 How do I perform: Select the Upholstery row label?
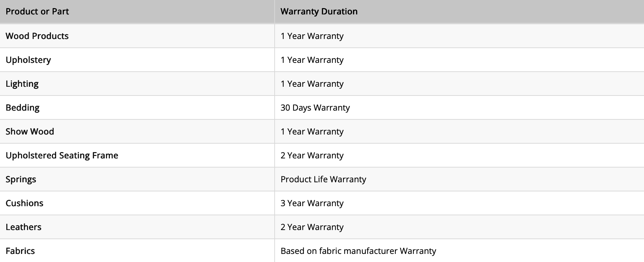[x=28, y=60]
